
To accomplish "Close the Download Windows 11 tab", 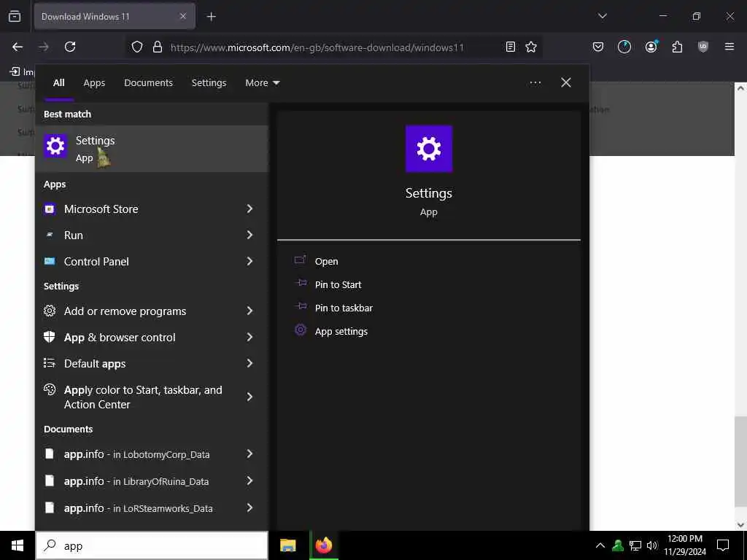I will point(183,16).
